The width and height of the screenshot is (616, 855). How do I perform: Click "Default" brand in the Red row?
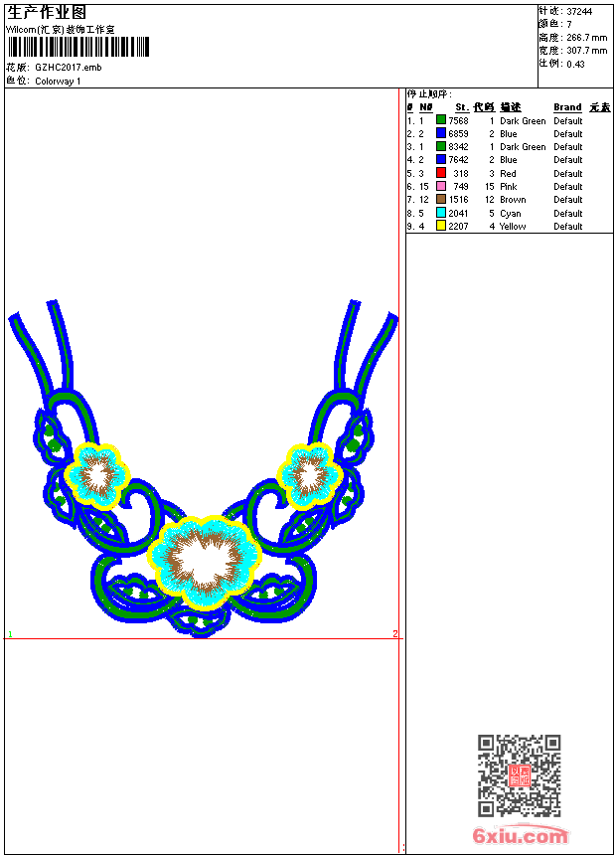click(568, 173)
